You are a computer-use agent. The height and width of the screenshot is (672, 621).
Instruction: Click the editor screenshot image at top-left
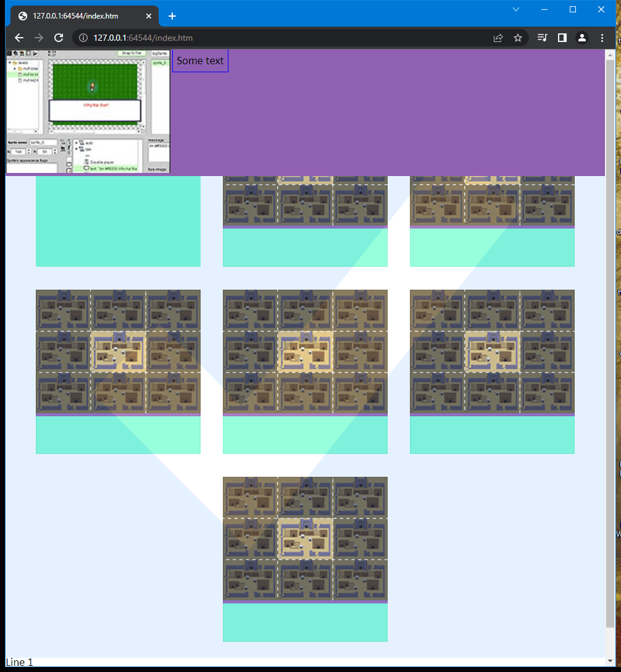[x=88, y=111]
